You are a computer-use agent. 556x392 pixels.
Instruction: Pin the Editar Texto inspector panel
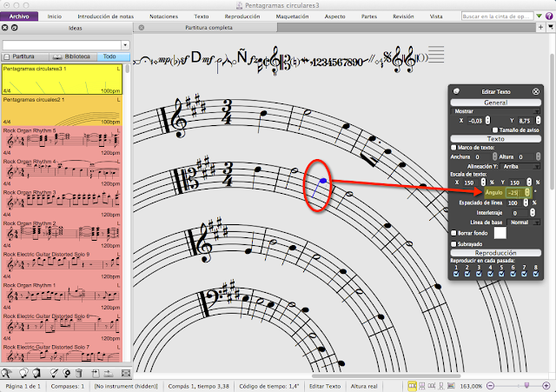[x=456, y=91]
